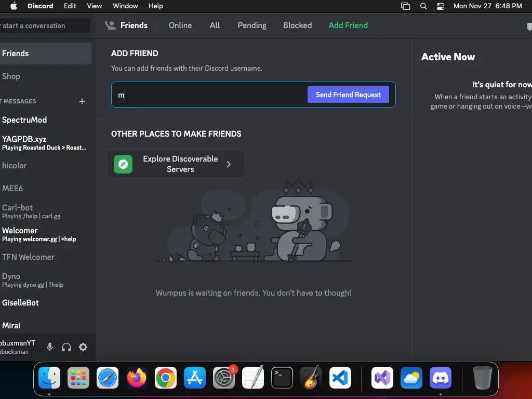The image size is (532, 399).
Task: Open the Discord menu in menu bar
Action: (40, 6)
